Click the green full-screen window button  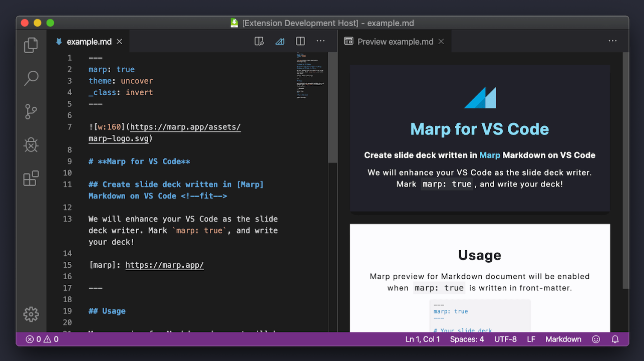pyautogui.click(x=50, y=23)
